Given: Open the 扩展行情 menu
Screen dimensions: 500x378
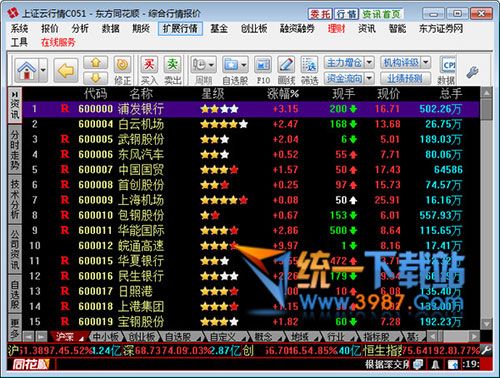Looking at the screenshot, I should point(180,29).
